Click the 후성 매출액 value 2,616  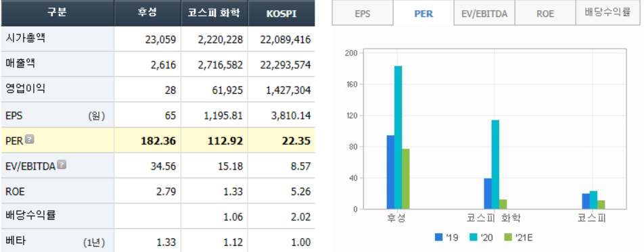164,66
